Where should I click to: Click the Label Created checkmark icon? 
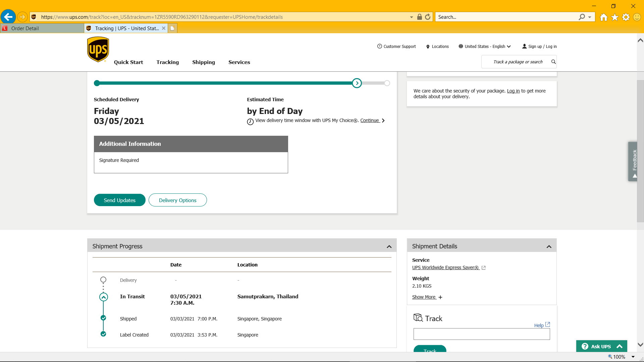tap(103, 334)
